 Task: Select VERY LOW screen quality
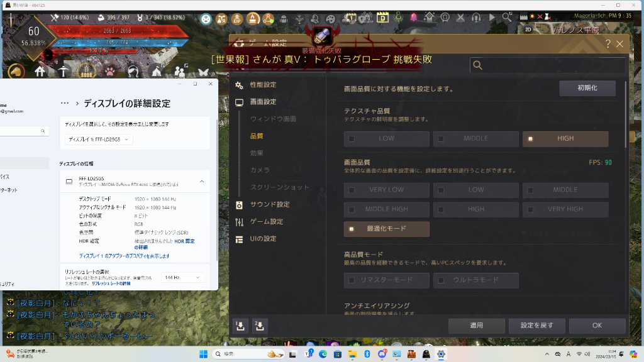point(387,190)
